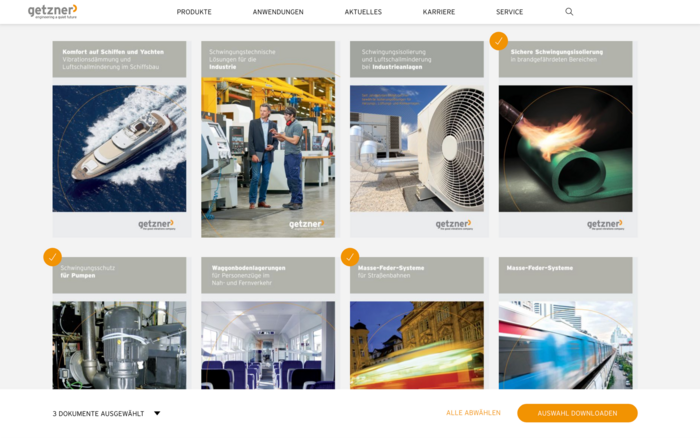Click the burning green mat brochure image
Screen dimensions: 700x438
pyautogui.click(x=565, y=148)
